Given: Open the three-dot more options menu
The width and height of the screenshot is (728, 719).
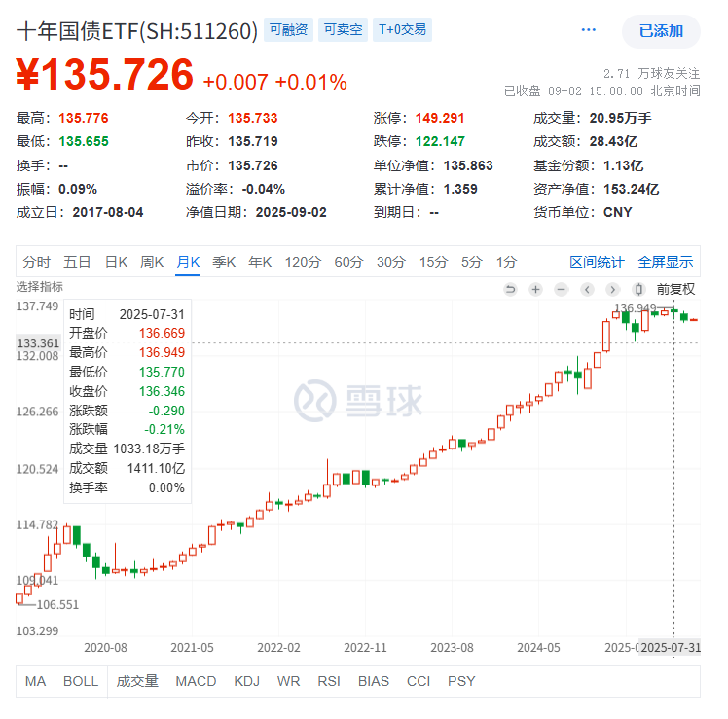Looking at the screenshot, I should (x=588, y=30).
